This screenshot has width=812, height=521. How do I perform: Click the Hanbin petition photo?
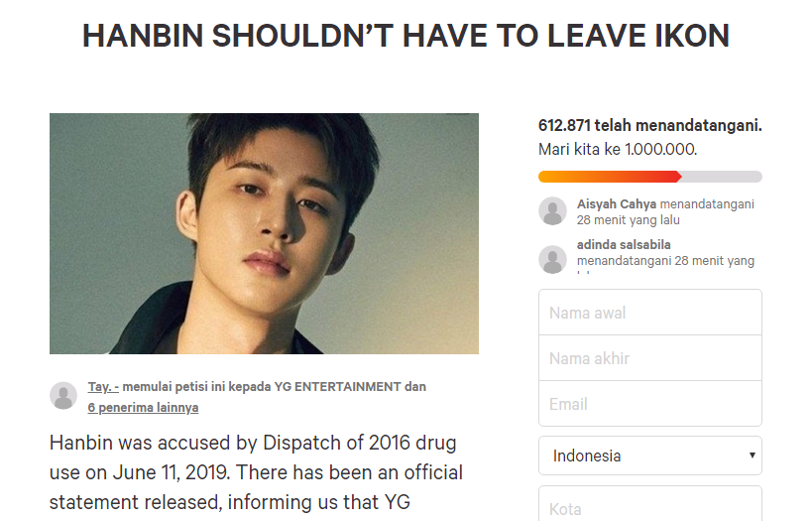264,233
